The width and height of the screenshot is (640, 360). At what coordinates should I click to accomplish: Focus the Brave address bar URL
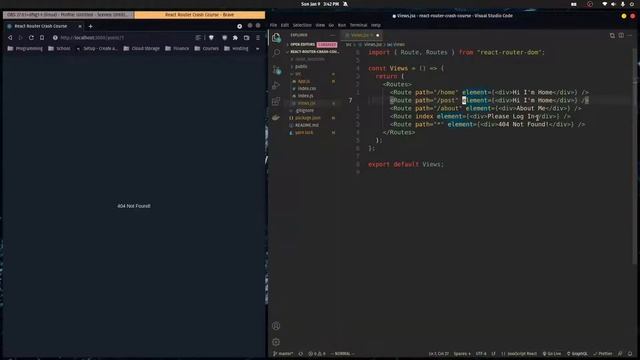pos(122,38)
